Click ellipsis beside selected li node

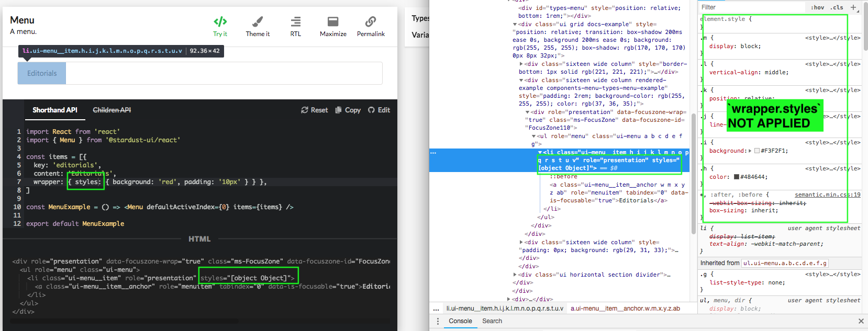point(433,153)
